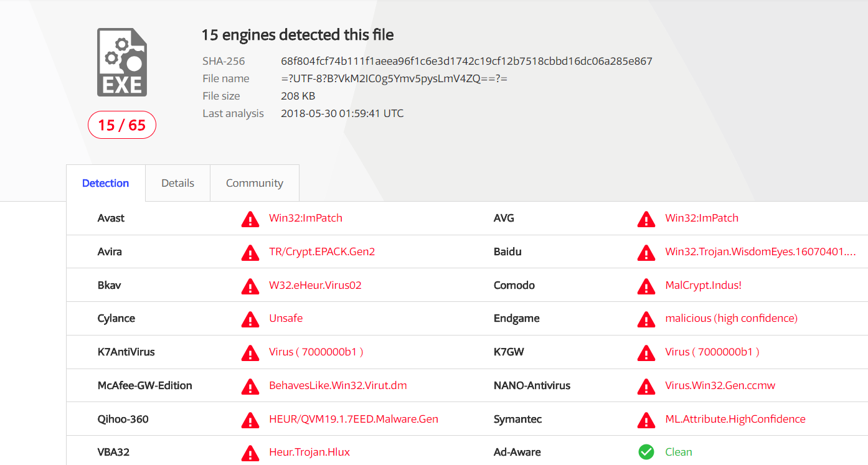Click the BehavesLike.Win32.Virut.dm result text

(338, 385)
